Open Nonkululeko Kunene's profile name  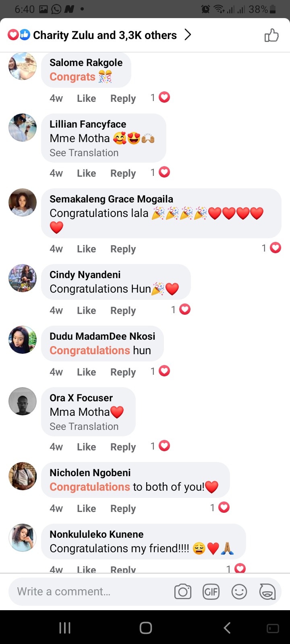click(97, 534)
